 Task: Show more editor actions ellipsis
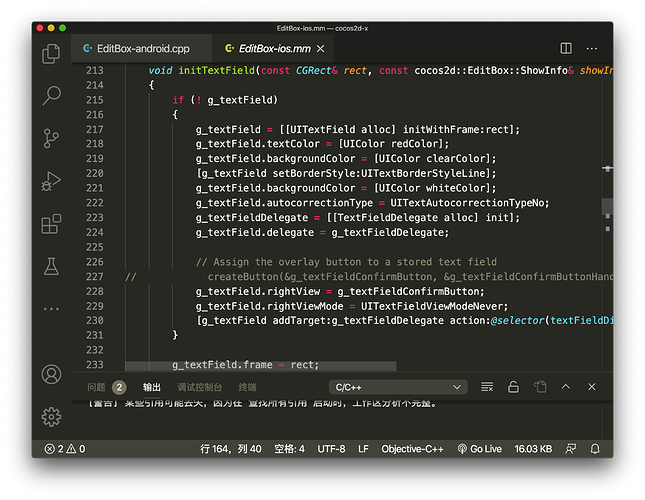(592, 49)
